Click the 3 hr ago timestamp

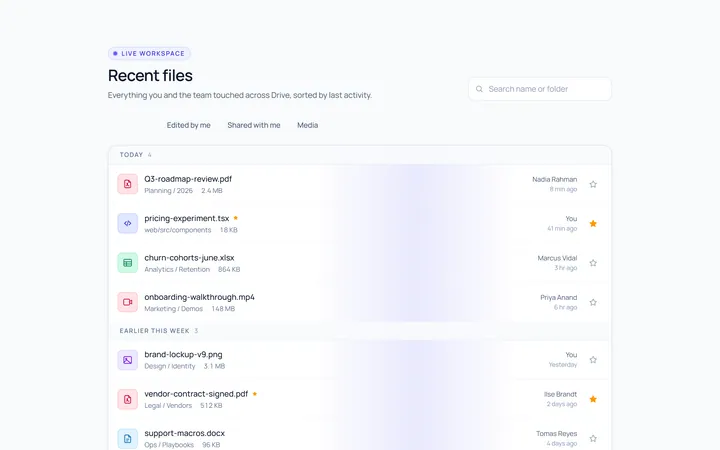coord(566,268)
